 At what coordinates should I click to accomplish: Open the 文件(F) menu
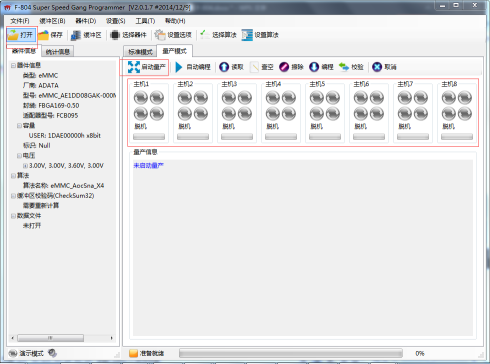click(x=20, y=21)
